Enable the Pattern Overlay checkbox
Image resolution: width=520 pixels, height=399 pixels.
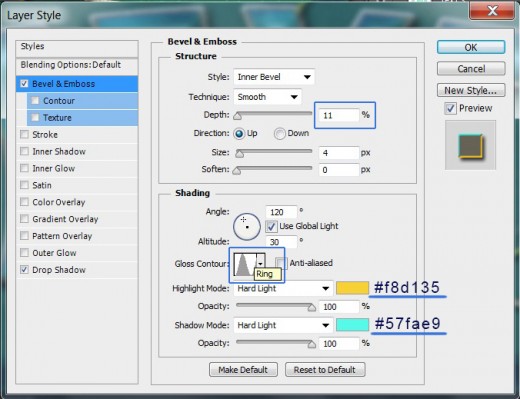click(x=24, y=236)
